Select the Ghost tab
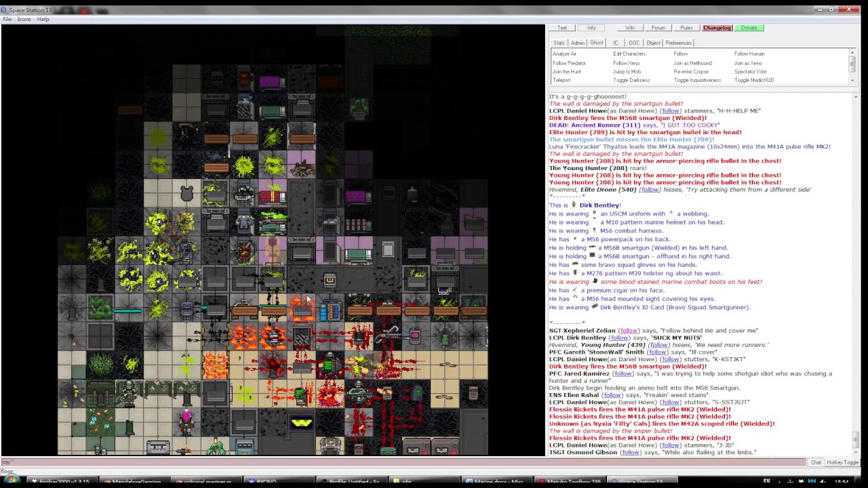The image size is (868, 488). (597, 43)
